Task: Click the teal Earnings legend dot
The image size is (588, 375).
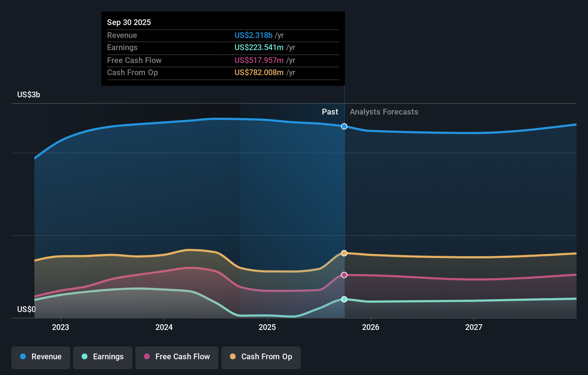Action: (x=84, y=357)
